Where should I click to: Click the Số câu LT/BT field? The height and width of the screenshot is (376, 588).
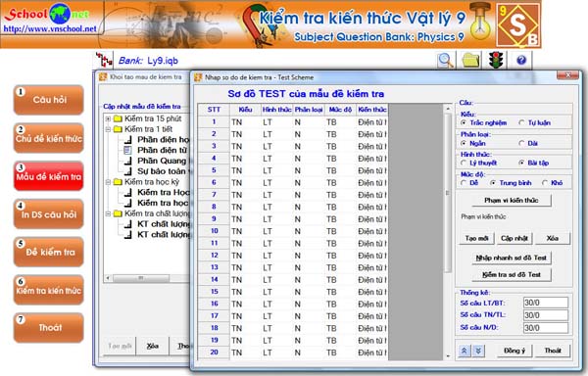click(x=546, y=303)
